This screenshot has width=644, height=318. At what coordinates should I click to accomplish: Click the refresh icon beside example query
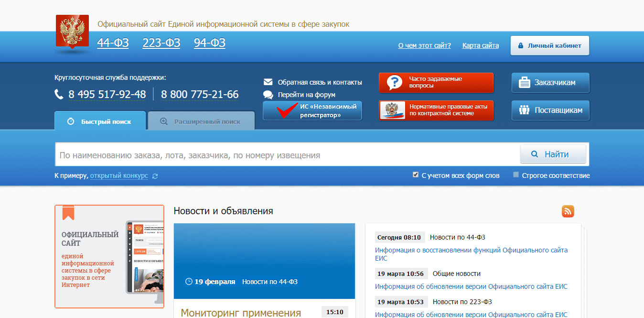(155, 176)
